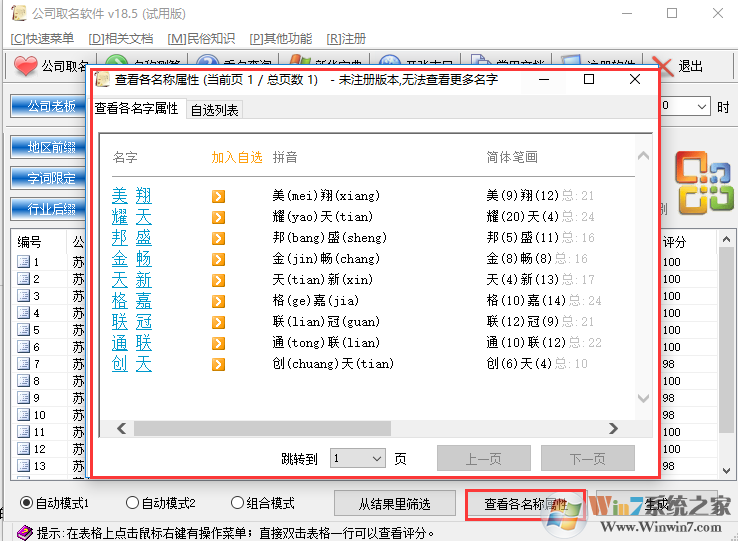Open the 注册 menu
The width and height of the screenshot is (738, 541).
346,39
